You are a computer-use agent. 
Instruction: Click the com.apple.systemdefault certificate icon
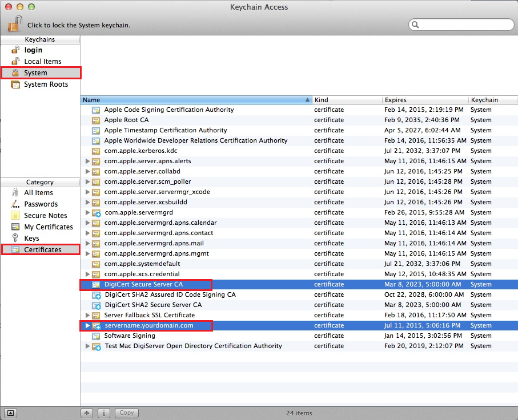click(x=96, y=264)
